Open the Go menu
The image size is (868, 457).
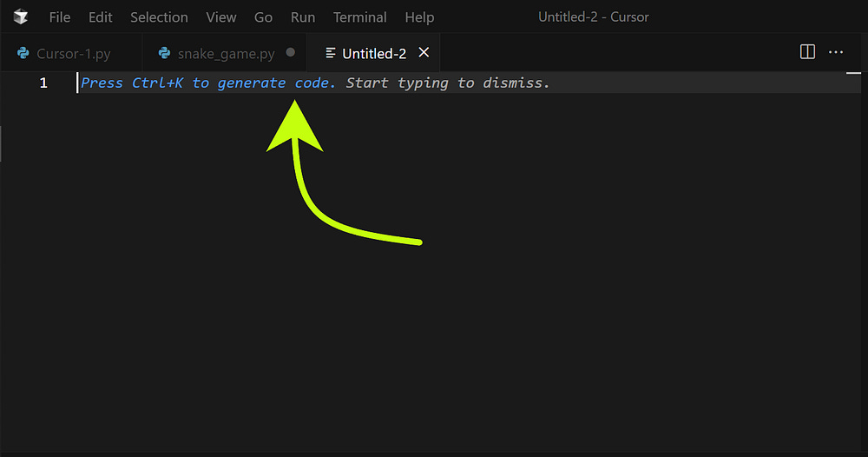coord(263,17)
